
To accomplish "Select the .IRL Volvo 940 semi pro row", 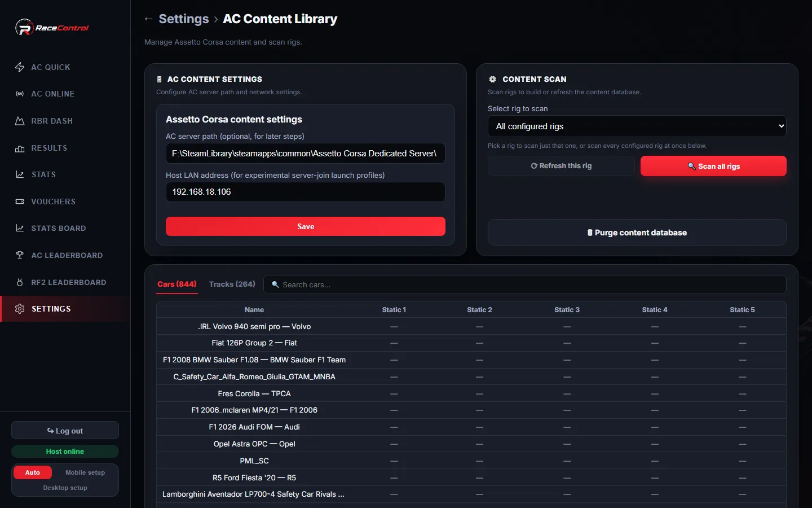I will (x=471, y=326).
